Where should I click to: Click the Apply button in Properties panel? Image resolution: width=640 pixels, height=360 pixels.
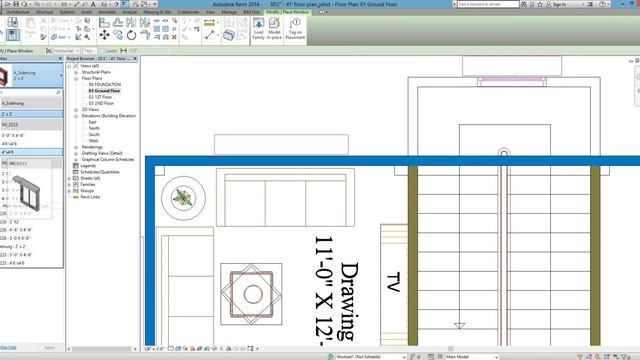click(49, 347)
